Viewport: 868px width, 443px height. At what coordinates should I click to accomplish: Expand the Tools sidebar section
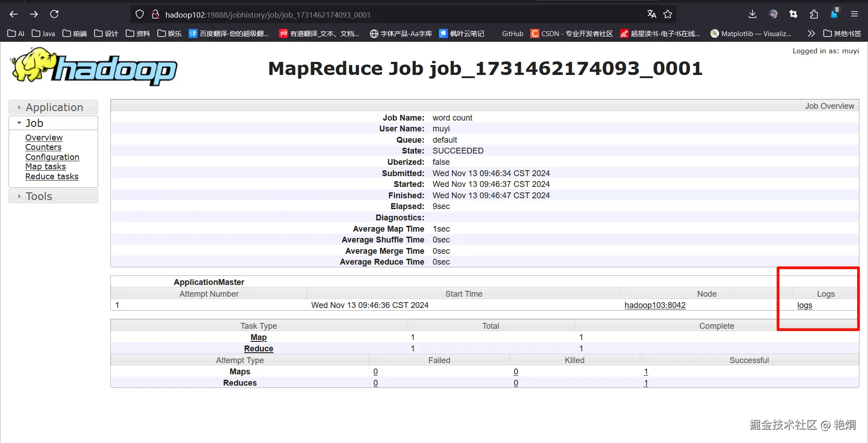(39, 196)
